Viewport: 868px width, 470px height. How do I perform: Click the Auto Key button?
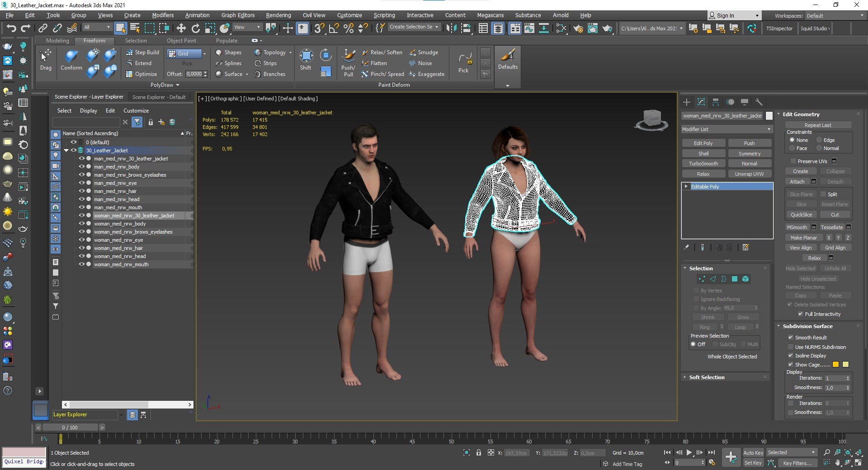click(x=753, y=453)
